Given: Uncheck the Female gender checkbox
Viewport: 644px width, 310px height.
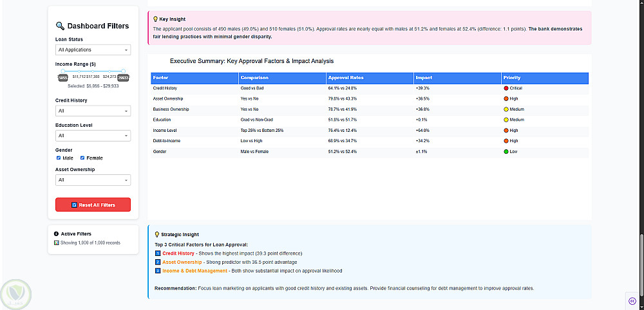Looking at the screenshot, I should 82,158.
